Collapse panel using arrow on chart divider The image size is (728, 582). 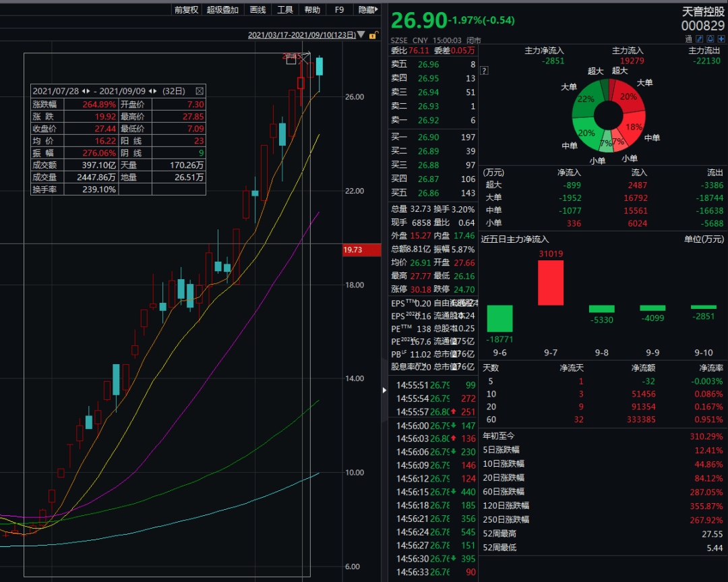point(384,390)
